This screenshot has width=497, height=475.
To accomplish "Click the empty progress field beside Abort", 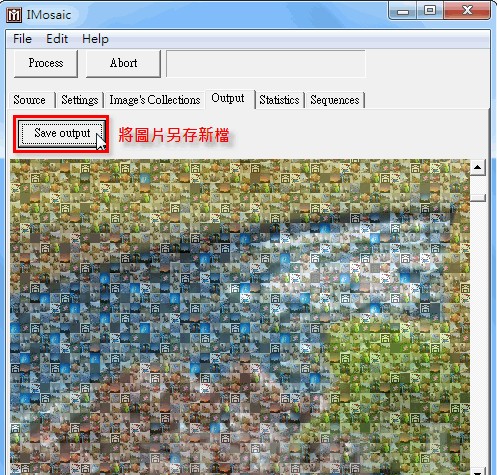I will pyautogui.click(x=266, y=64).
